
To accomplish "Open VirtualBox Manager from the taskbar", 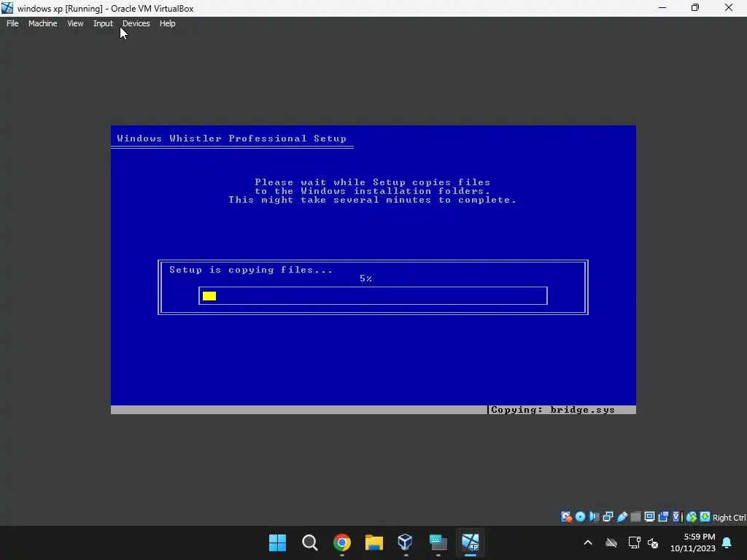I will [406, 542].
